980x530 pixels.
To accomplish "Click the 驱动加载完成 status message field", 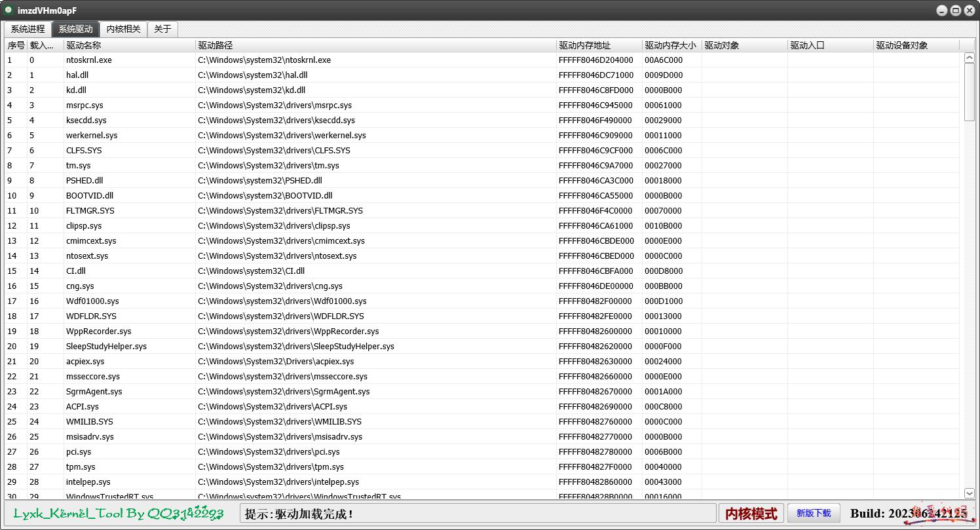I will click(x=478, y=514).
